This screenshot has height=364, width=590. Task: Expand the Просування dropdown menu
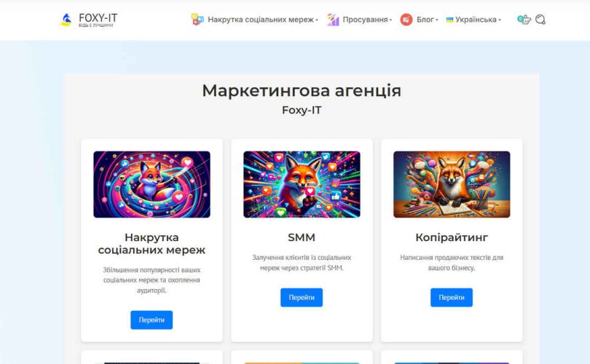pos(367,20)
